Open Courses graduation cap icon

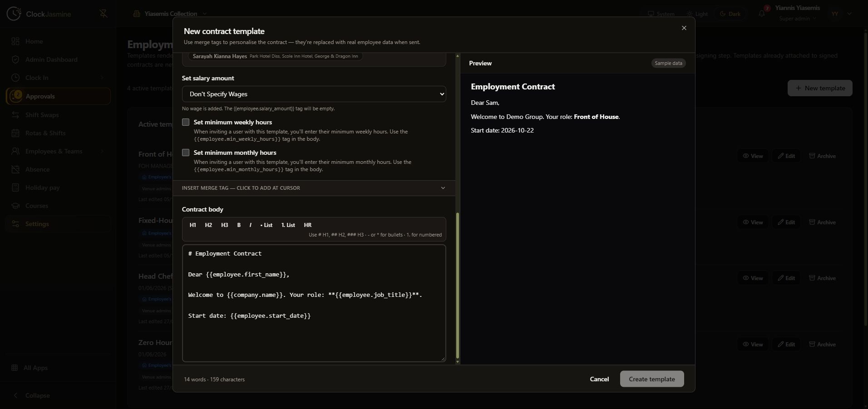(x=15, y=206)
